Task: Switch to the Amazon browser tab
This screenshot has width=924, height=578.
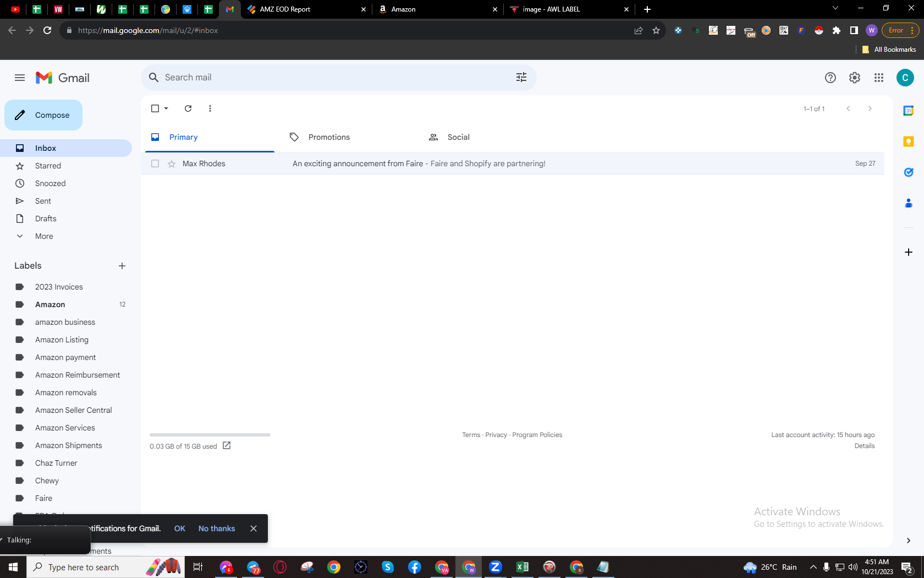Action: pos(438,9)
